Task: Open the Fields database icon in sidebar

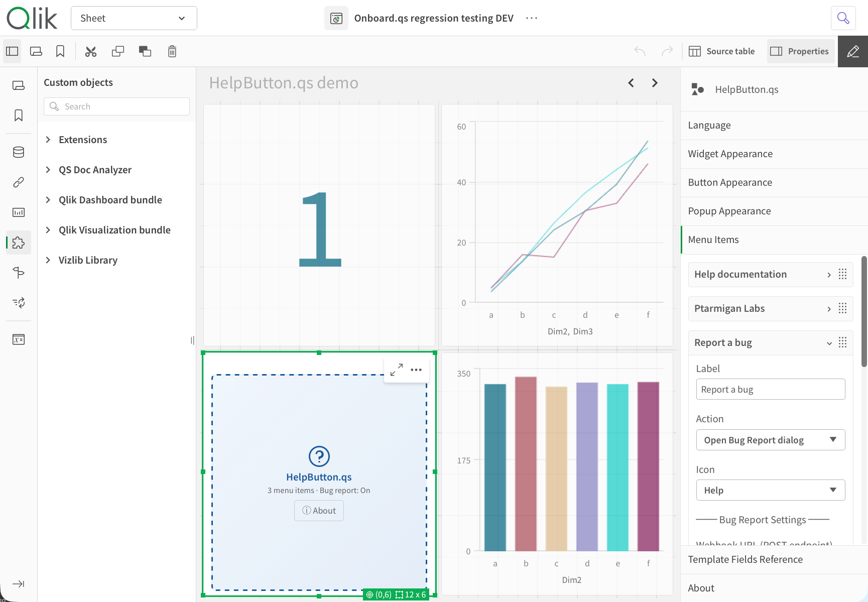Action: pos(19,152)
